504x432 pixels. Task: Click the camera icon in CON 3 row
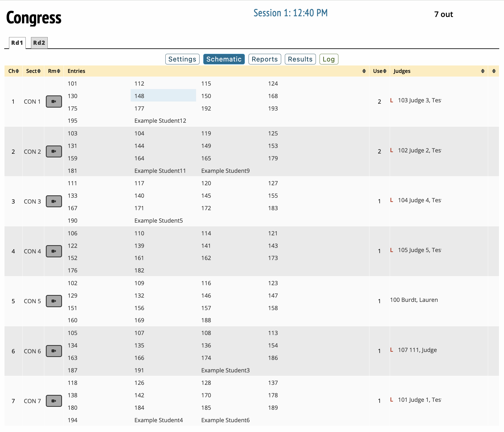coord(54,201)
